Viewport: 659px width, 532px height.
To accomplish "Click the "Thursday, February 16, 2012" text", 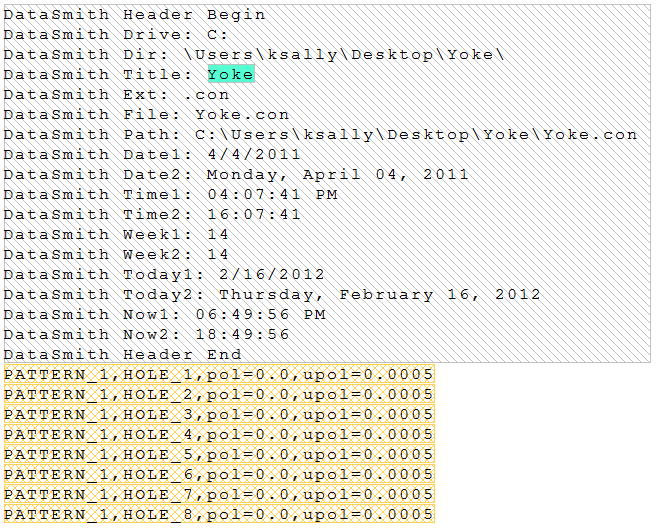I will tap(380, 294).
